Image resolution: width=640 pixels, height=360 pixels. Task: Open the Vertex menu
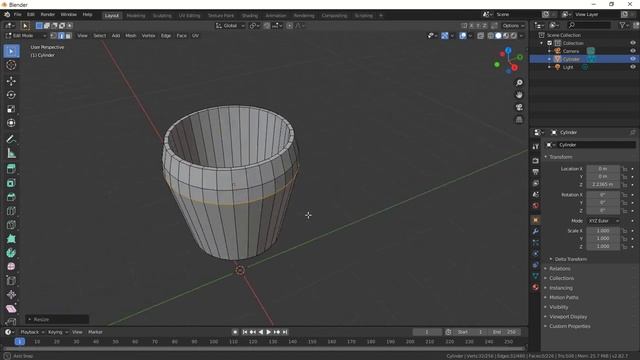tap(148, 36)
